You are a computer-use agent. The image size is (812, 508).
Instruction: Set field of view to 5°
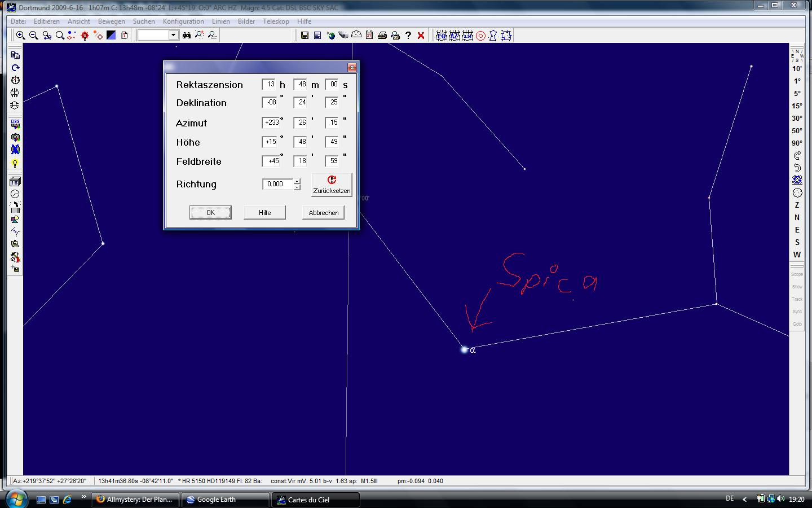coord(797,93)
